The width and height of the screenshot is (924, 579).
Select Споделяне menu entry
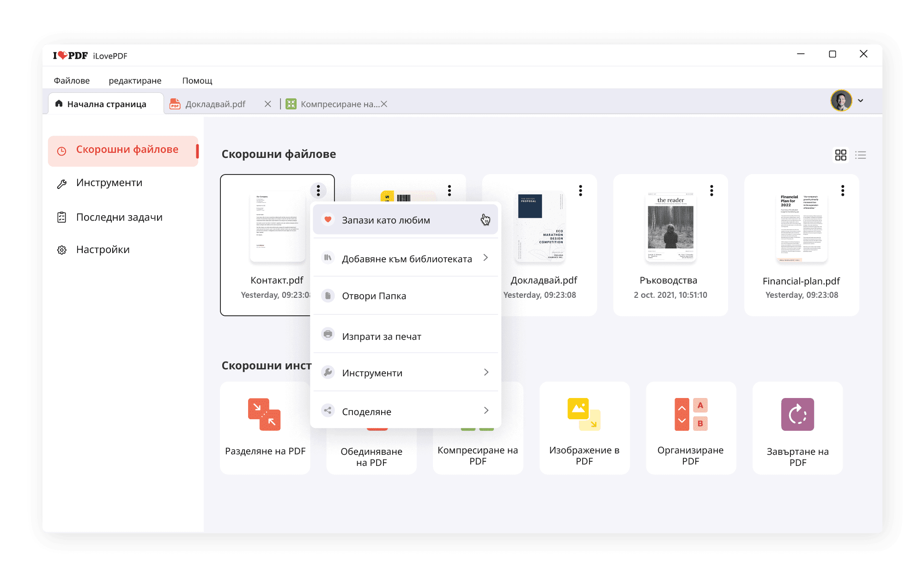[405, 410]
